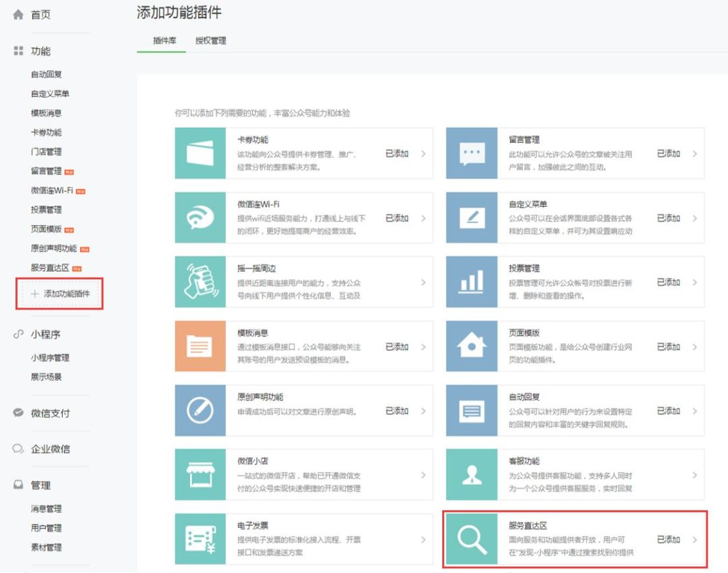Select 原创声明功能 in the sidebar menu

click(54, 249)
